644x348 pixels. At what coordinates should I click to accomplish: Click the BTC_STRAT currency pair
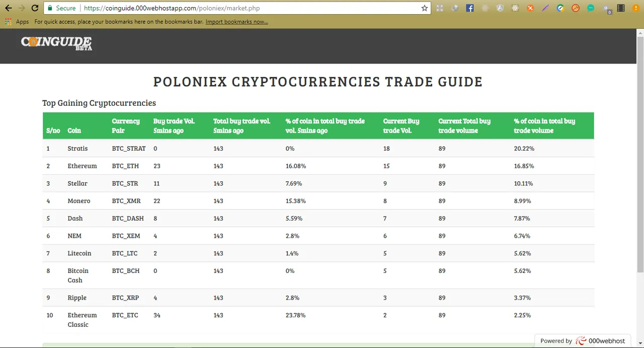[129, 149]
